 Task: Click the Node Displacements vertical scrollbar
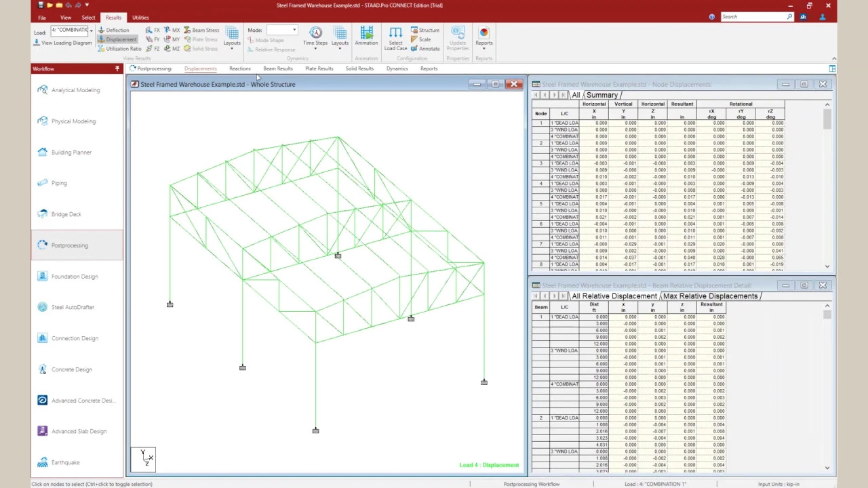click(x=827, y=185)
